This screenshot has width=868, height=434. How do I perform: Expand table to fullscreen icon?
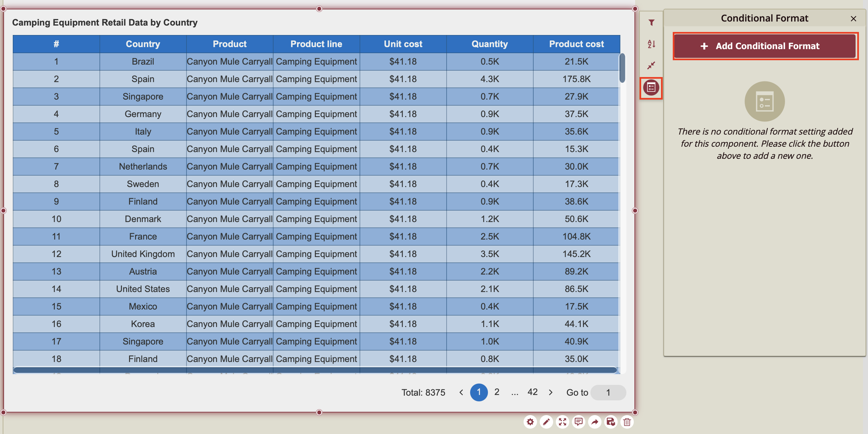tap(563, 422)
